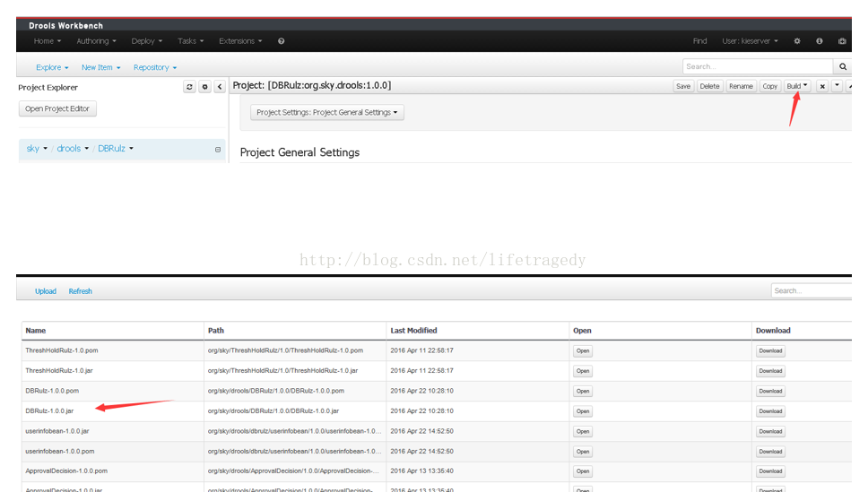Click the Project: [DBRulz:org.sky.drools:1.0.0] title
The image size is (868, 501).
click(x=312, y=85)
